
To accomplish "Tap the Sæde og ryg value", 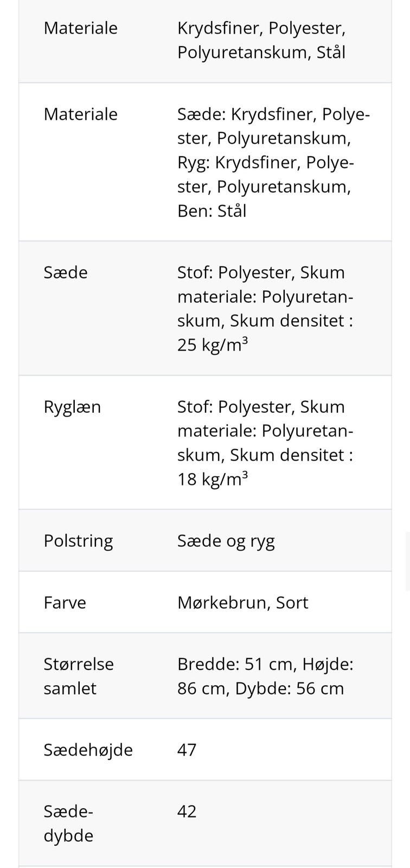I will [x=226, y=541].
